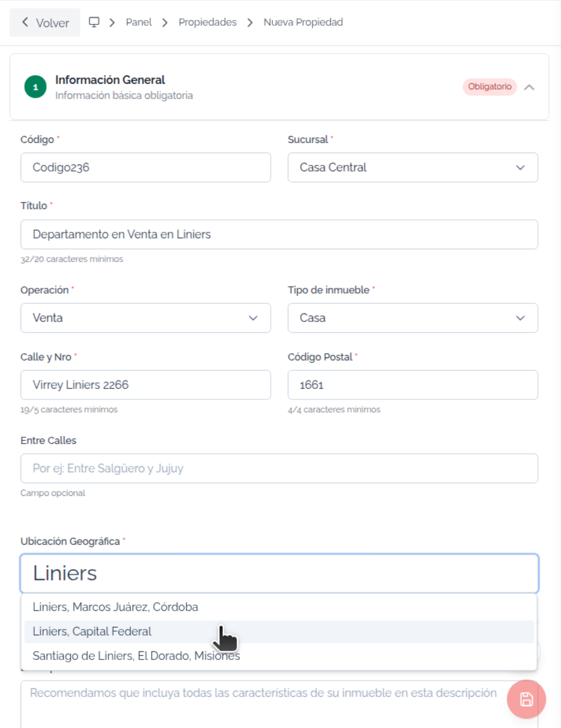Image resolution: width=561 pixels, height=728 pixels.
Task: Go to Panel in breadcrumb
Action: [x=139, y=22]
